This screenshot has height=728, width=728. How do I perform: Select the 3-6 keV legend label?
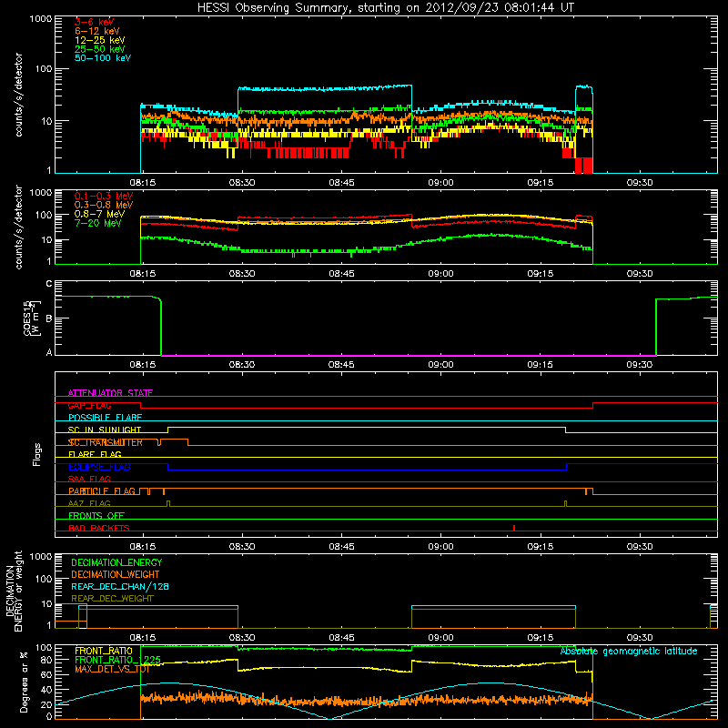(95, 22)
